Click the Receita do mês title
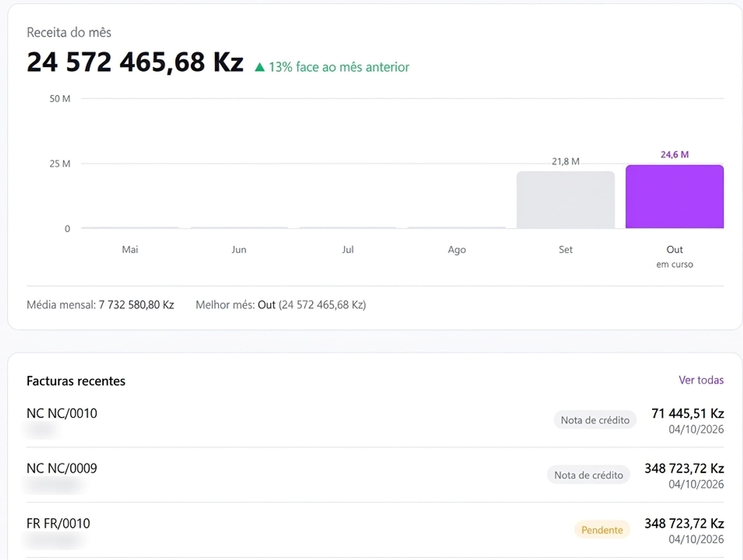 (69, 32)
